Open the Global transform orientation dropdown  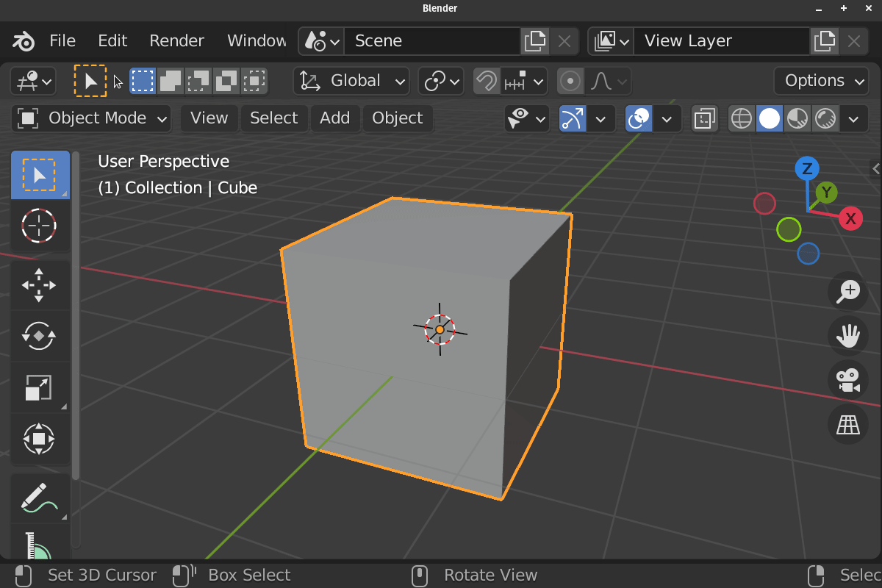[351, 81]
